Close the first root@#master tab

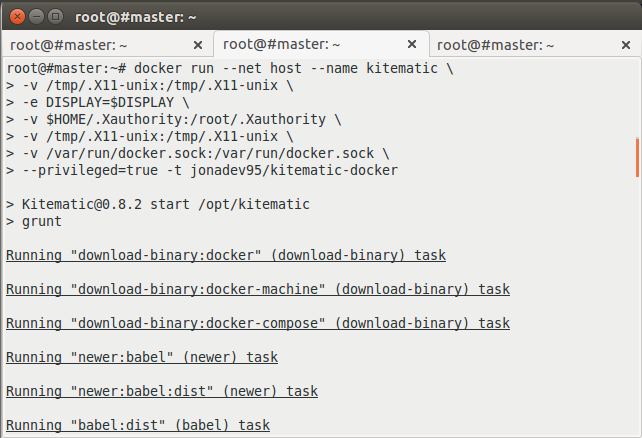198,45
